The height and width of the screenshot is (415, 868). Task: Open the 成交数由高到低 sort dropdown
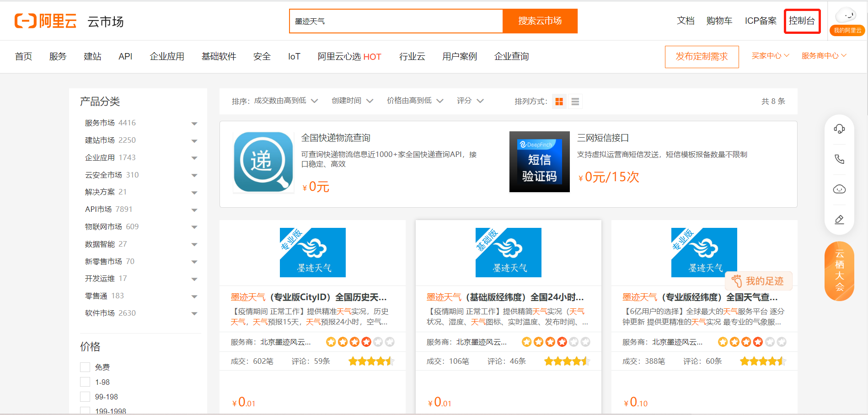click(286, 101)
